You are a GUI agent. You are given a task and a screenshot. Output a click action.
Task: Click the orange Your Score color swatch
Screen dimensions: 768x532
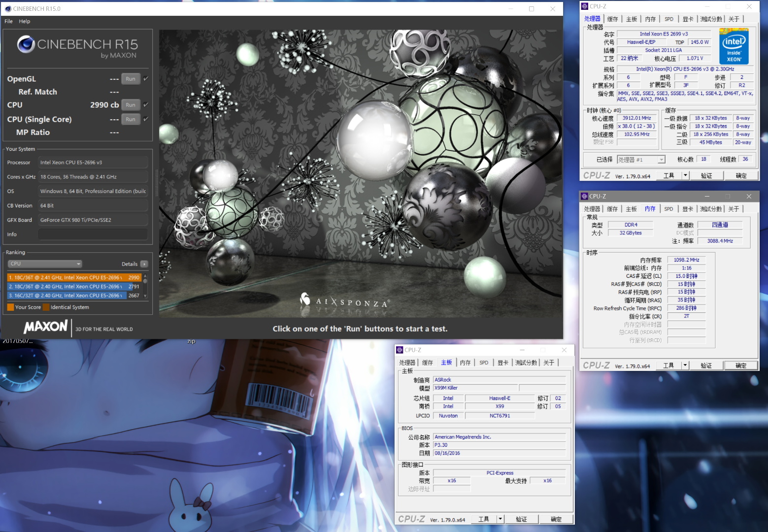coord(10,307)
